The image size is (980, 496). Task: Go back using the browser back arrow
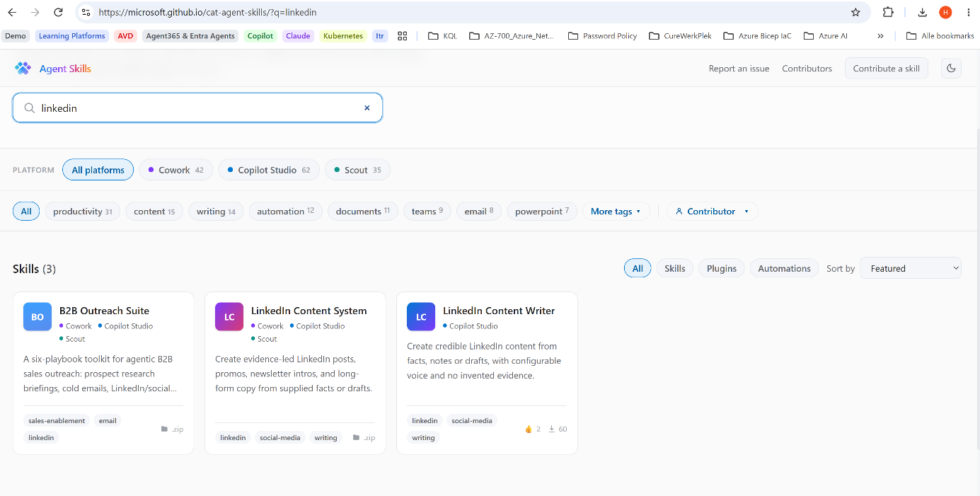click(12, 12)
